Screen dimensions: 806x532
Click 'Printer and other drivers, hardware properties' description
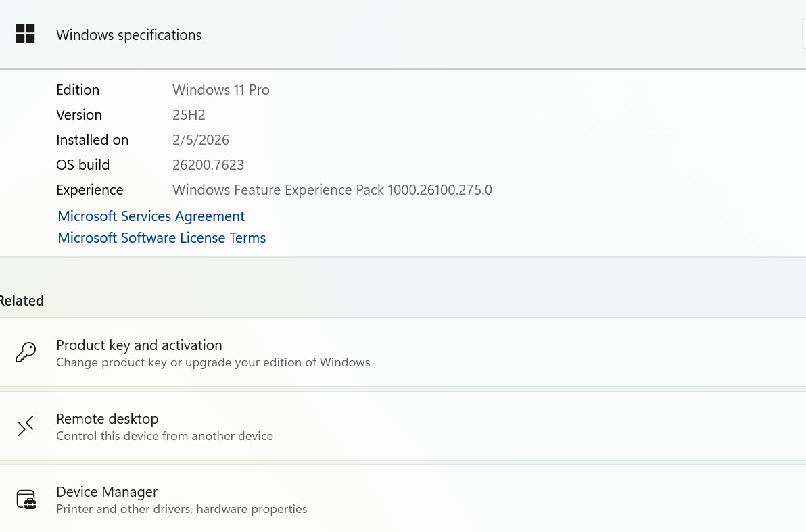(181, 509)
